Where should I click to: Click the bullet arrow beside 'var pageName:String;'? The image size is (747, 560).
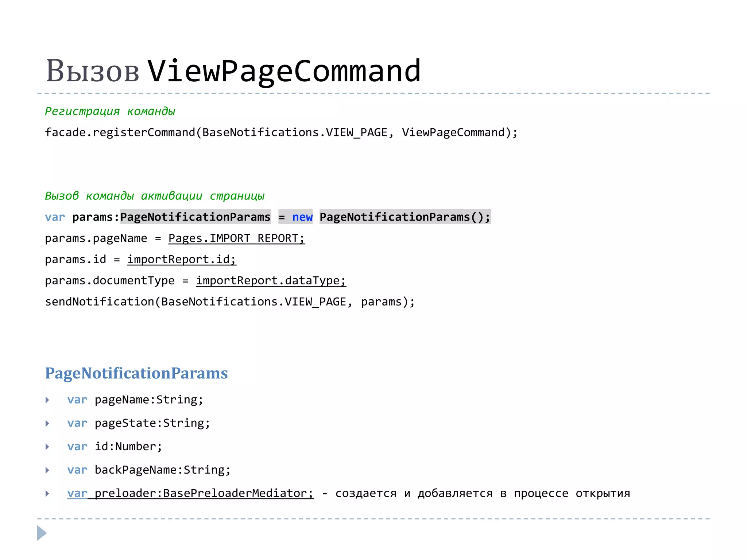(47, 400)
